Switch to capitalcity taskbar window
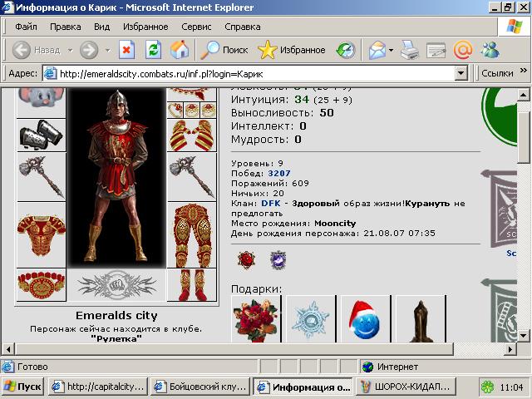 click(x=98, y=387)
